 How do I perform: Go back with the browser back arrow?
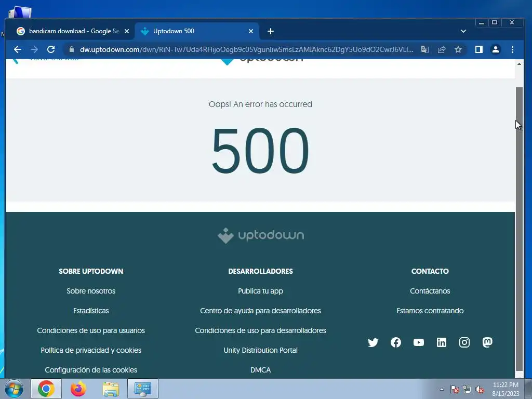point(18,49)
